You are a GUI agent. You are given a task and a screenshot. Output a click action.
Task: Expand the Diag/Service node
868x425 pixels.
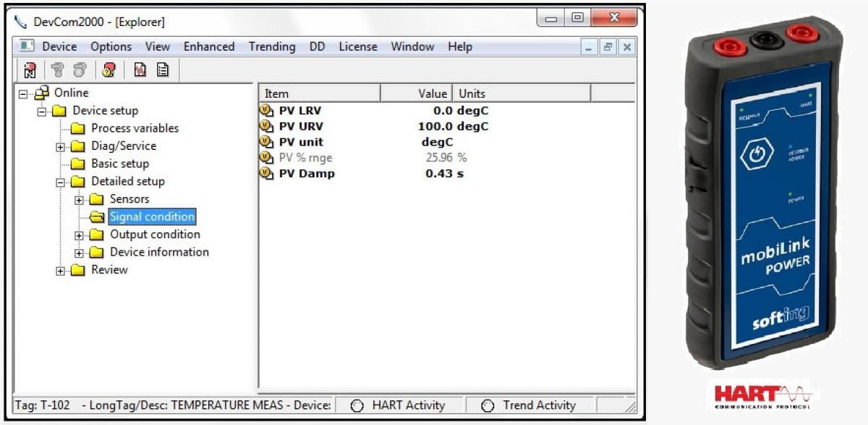click(61, 146)
